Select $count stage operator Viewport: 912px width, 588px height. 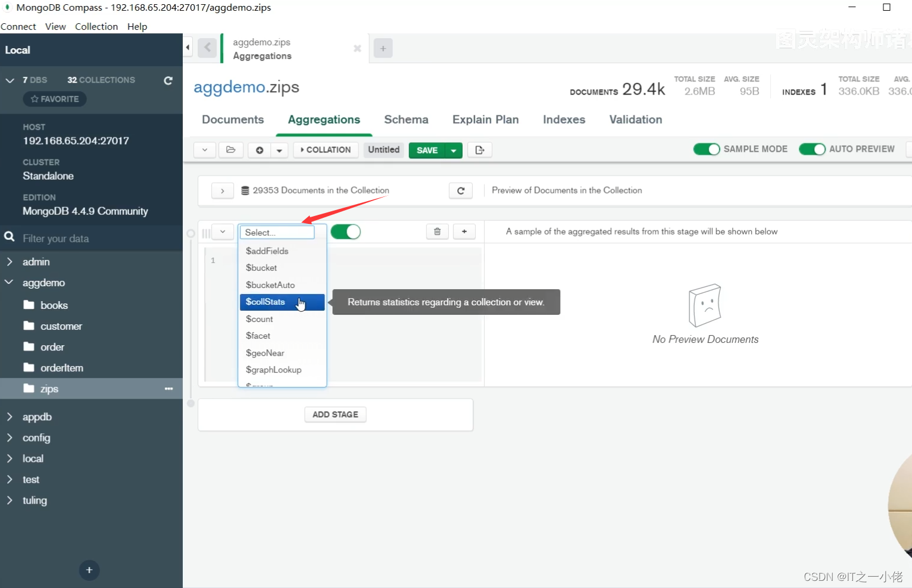pyautogui.click(x=282, y=319)
